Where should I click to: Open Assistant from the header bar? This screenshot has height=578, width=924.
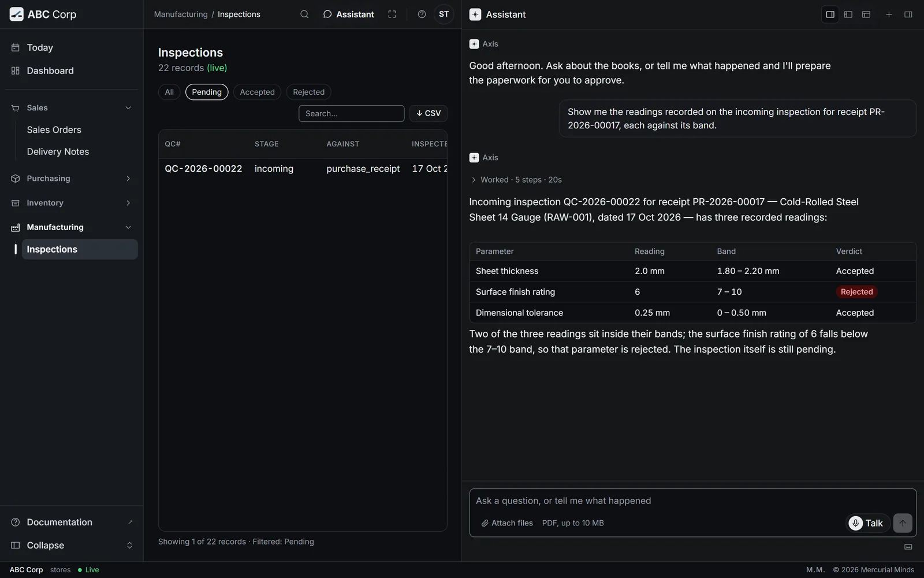pyautogui.click(x=349, y=14)
